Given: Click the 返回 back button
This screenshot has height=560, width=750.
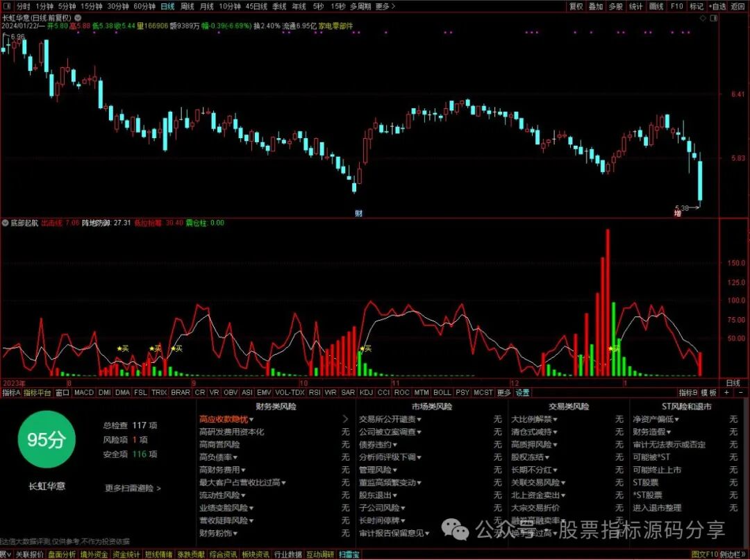Looking at the screenshot, I should 738,6.
